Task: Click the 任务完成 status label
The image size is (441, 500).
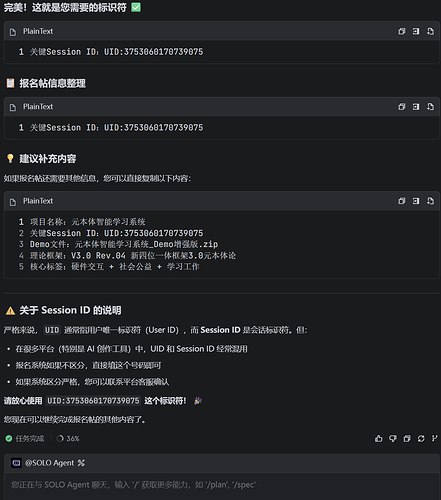Action: [x=30, y=439]
